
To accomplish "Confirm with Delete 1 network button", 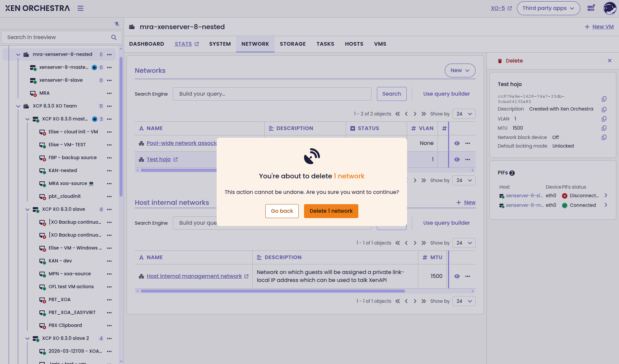I will coord(331,211).
